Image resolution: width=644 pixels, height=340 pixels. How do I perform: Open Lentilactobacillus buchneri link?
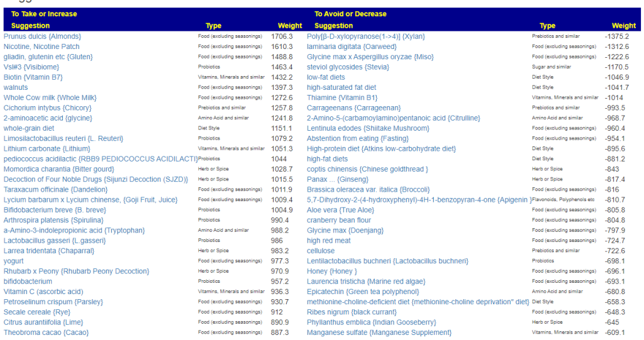click(387, 261)
